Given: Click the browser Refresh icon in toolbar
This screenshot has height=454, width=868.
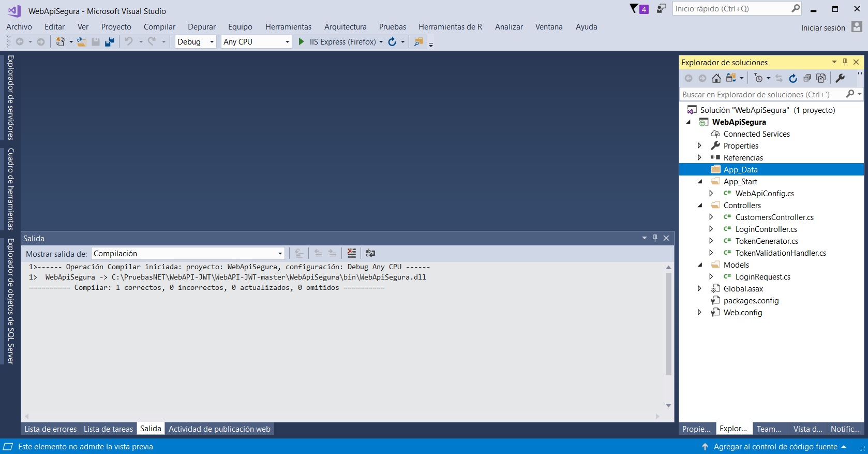Looking at the screenshot, I should 392,41.
